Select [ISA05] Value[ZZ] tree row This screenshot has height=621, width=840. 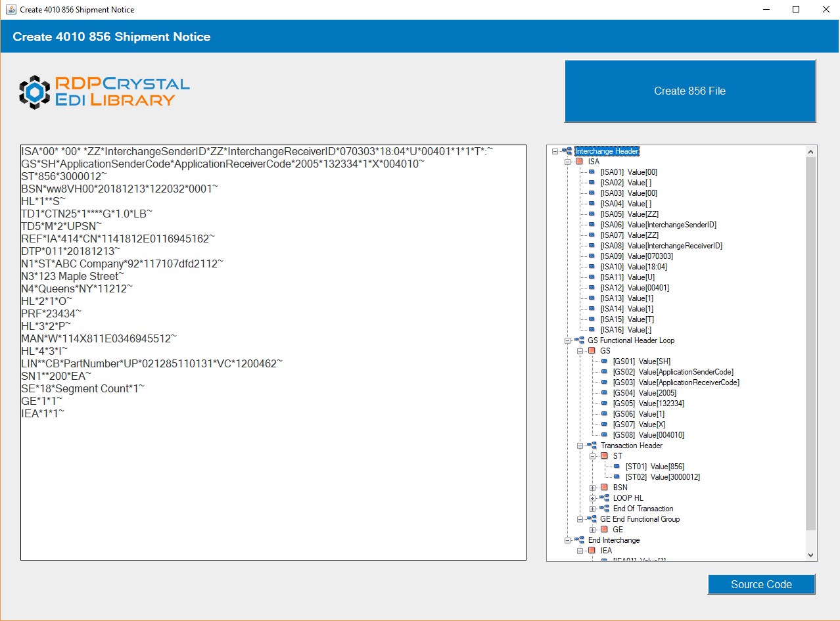(x=629, y=214)
